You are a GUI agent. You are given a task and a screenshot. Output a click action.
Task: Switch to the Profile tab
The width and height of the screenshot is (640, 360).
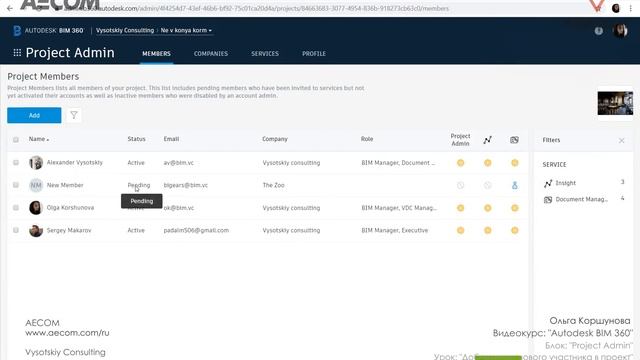pyautogui.click(x=314, y=53)
